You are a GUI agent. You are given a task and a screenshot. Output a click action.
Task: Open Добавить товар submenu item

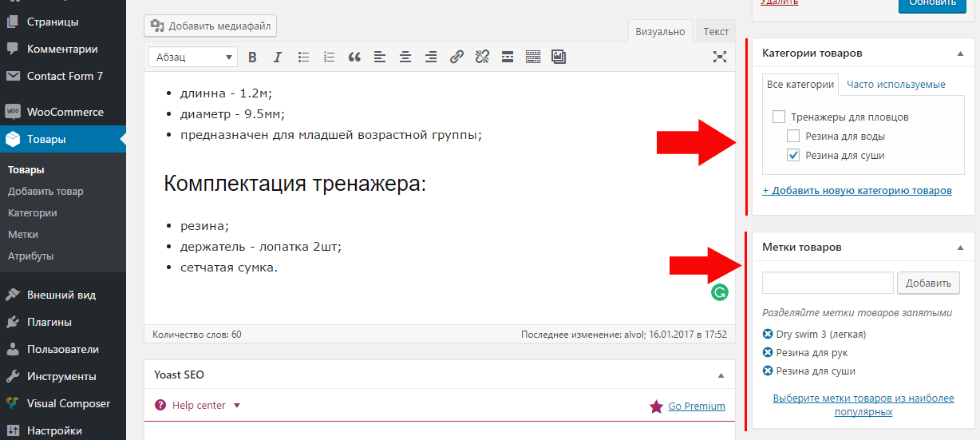point(45,192)
